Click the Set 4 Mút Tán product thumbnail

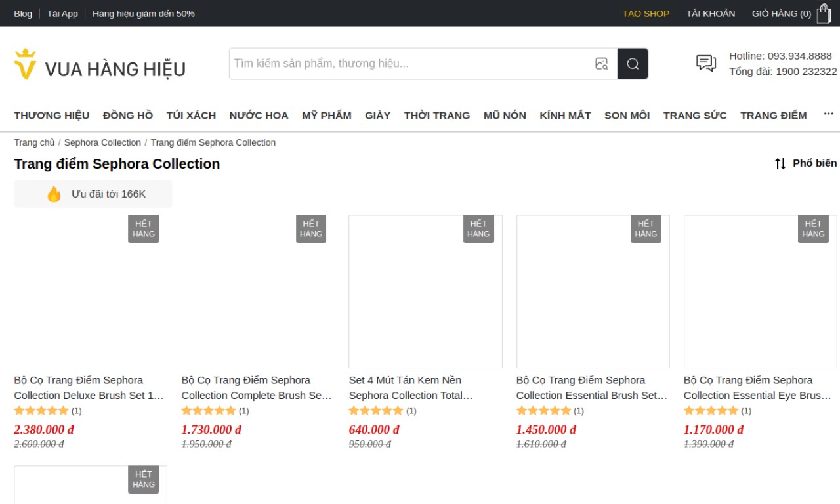pos(425,291)
